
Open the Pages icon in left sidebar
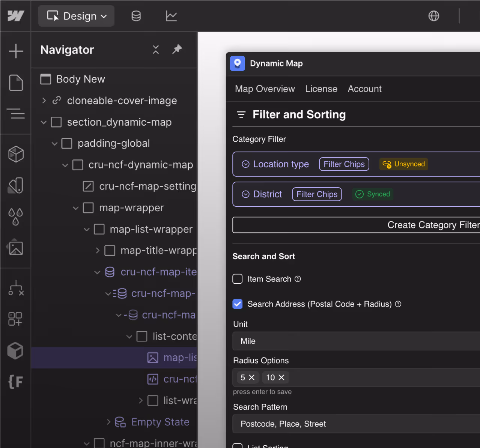pos(16,83)
